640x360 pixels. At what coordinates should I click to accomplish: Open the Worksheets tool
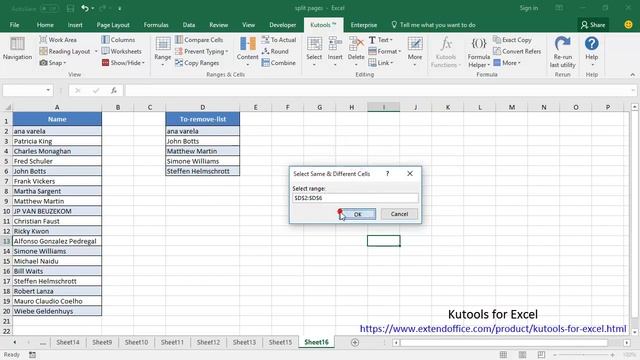(x=121, y=51)
